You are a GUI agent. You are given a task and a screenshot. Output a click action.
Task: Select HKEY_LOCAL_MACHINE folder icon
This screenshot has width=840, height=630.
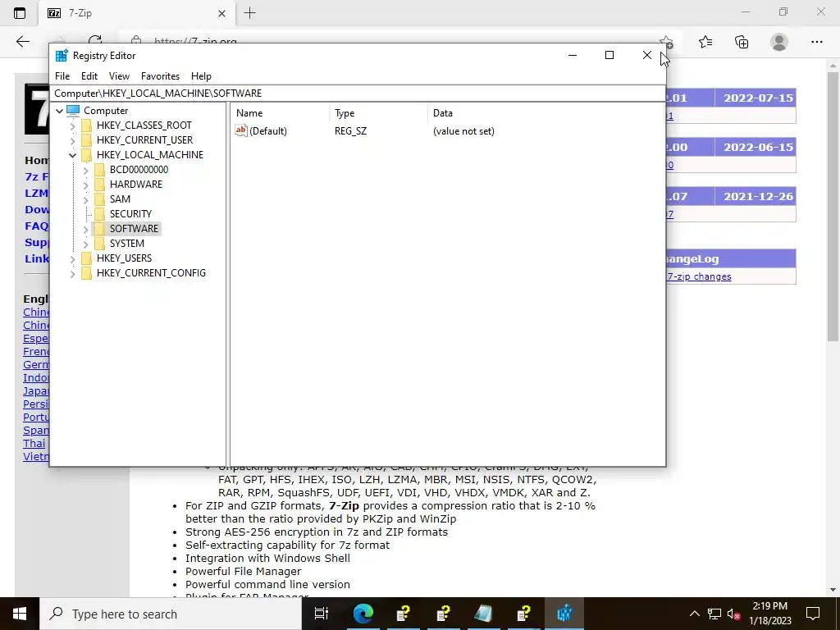pos(86,155)
